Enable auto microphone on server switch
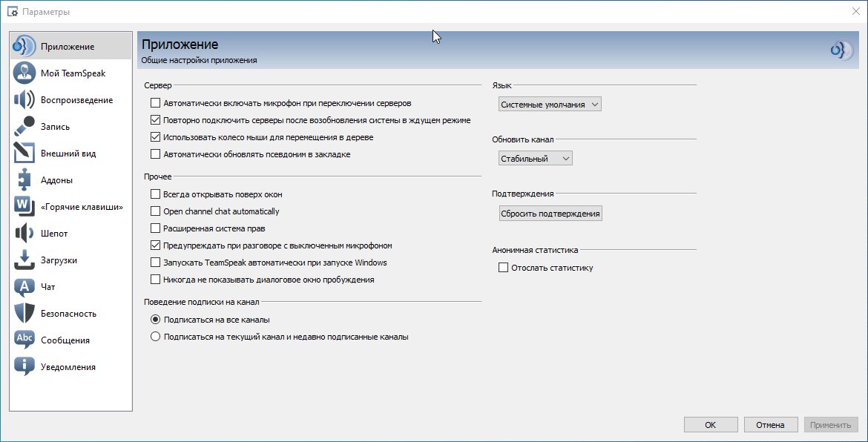 (155, 103)
